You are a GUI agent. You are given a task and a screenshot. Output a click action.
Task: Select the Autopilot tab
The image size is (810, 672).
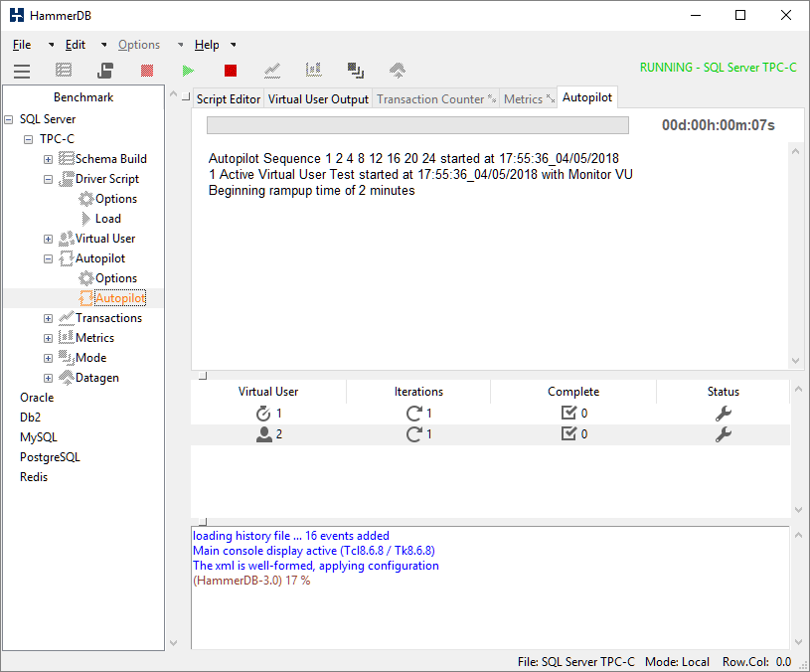587,97
